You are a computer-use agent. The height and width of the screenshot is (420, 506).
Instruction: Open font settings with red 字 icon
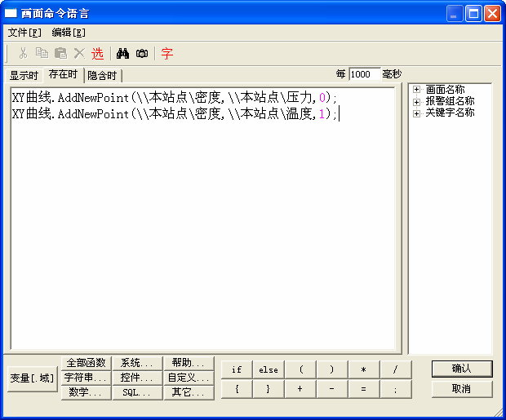coord(167,54)
